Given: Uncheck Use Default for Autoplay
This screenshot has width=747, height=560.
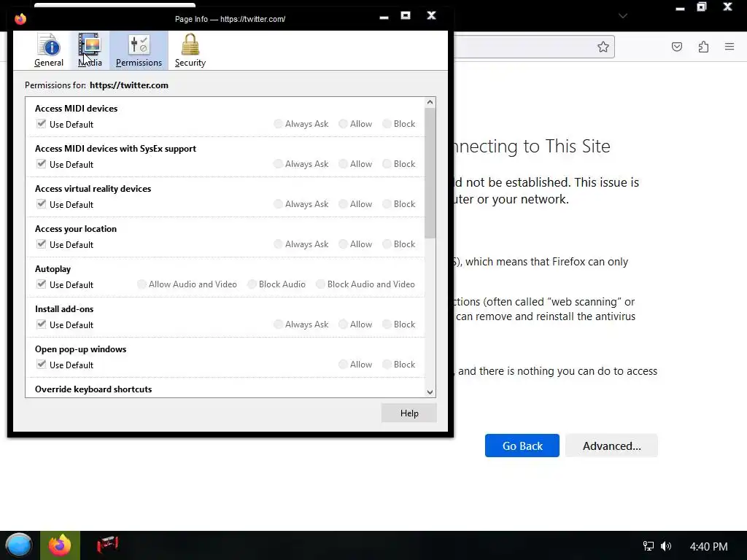Looking at the screenshot, I should click(42, 284).
